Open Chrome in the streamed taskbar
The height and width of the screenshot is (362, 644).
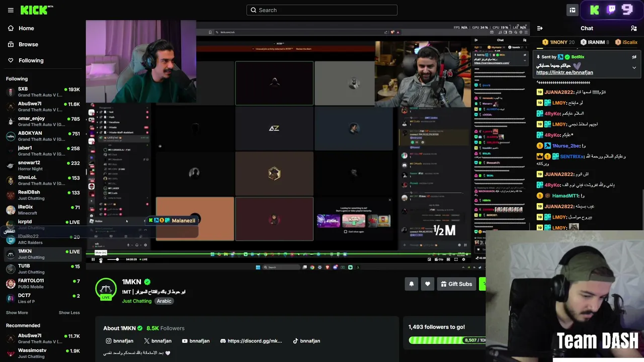point(312,267)
